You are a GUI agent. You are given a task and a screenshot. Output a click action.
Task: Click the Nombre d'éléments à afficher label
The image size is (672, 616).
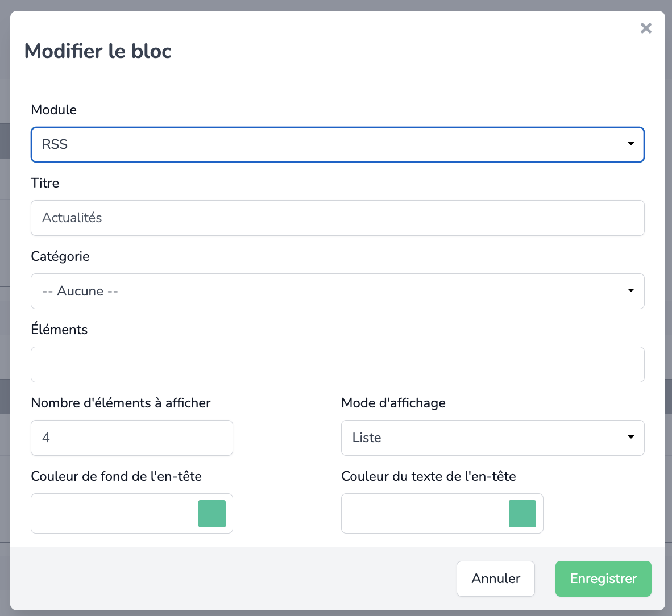(x=121, y=403)
